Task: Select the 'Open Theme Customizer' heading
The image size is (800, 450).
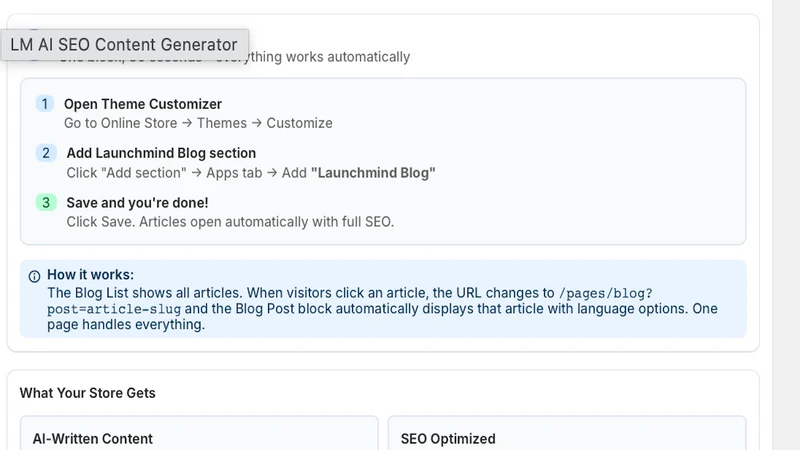Action: 143,104
